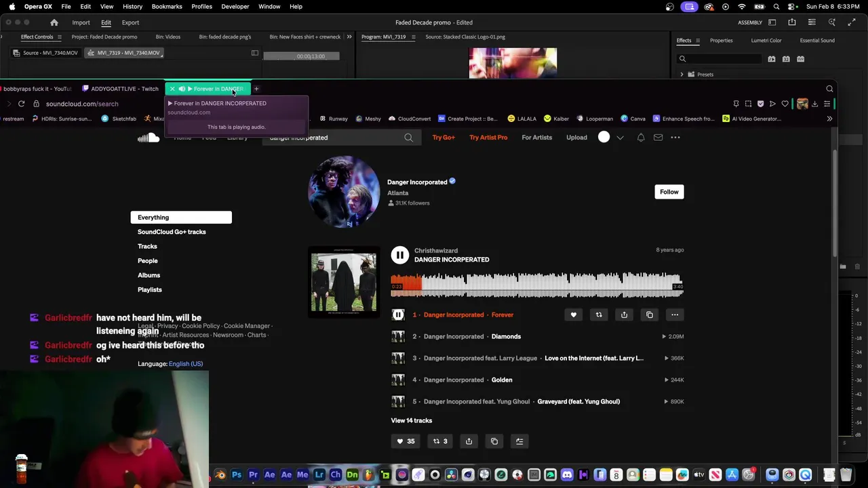Screen dimensions: 868x488
Task: Play track 5 Graveyard feat. Yung Ghoul
Action: [x=578, y=401]
